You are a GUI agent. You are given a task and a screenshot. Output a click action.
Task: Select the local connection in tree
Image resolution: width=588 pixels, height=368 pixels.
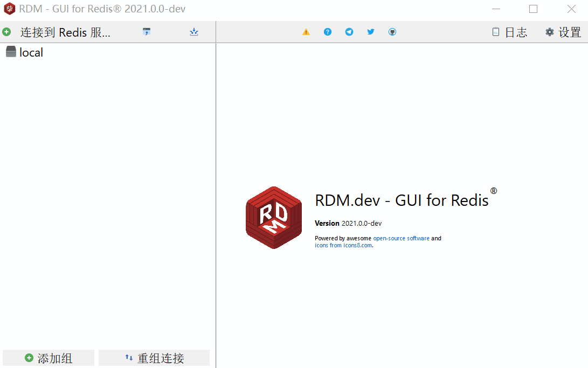point(31,52)
